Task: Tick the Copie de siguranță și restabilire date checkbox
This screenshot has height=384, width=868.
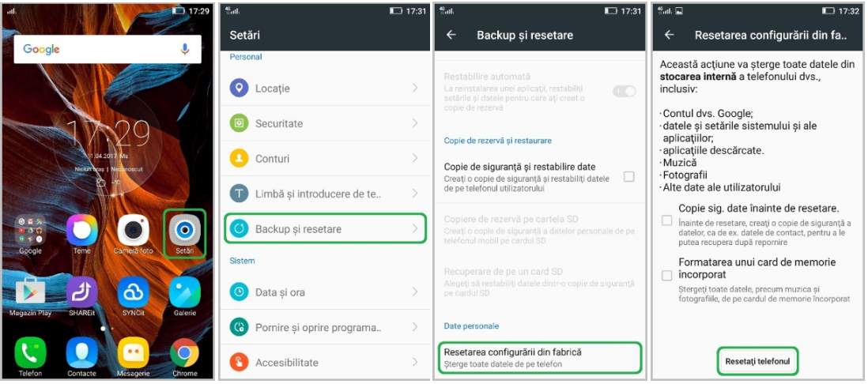Action: coord(628,177)
